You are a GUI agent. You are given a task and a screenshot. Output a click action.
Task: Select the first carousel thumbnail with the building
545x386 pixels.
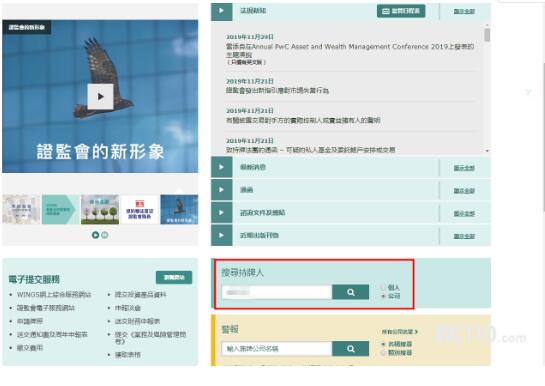21,210
